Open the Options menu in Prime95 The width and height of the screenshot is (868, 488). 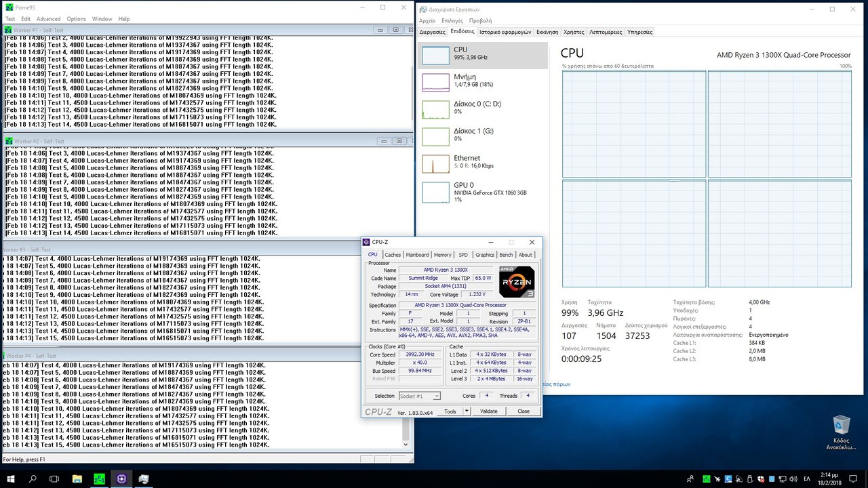pos(76,19)
